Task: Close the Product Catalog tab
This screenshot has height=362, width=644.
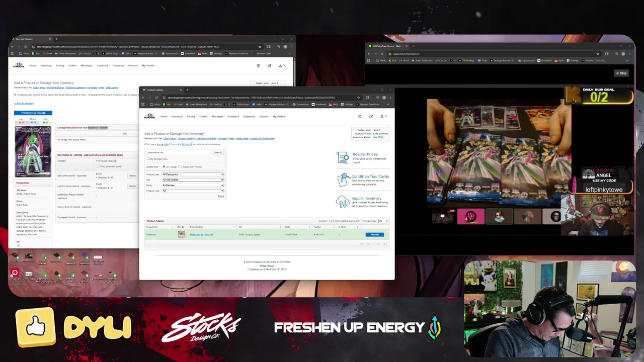Action: pos(181,90)
